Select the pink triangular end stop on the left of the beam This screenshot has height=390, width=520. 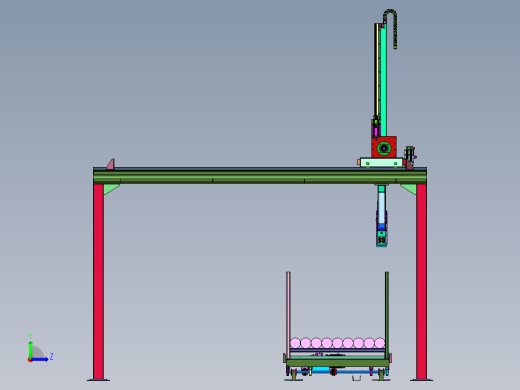[x=110, y=164]
